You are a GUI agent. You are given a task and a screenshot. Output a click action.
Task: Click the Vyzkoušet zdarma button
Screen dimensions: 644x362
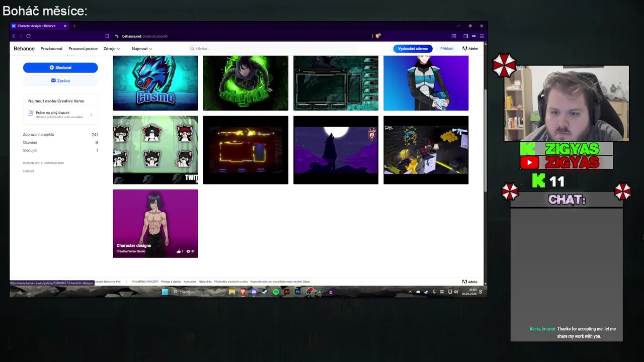(413, 49)
